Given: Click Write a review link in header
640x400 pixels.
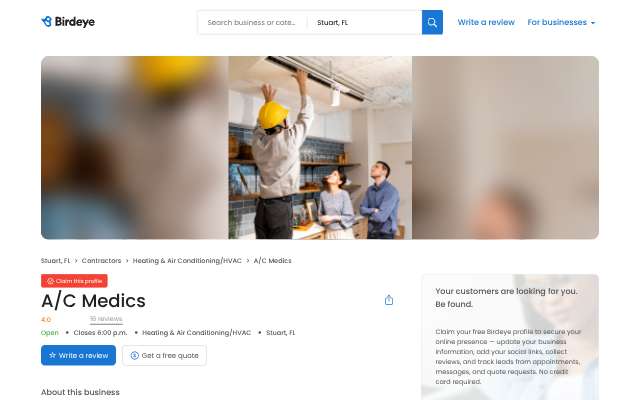Looking at the screenshot, I should (x=486, y=22).
